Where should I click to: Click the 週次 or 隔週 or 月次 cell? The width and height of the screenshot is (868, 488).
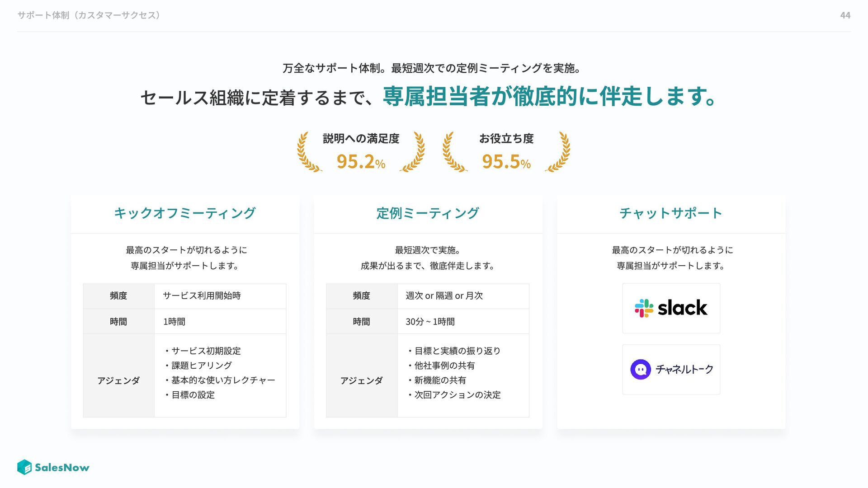click(x=463, y=296)
